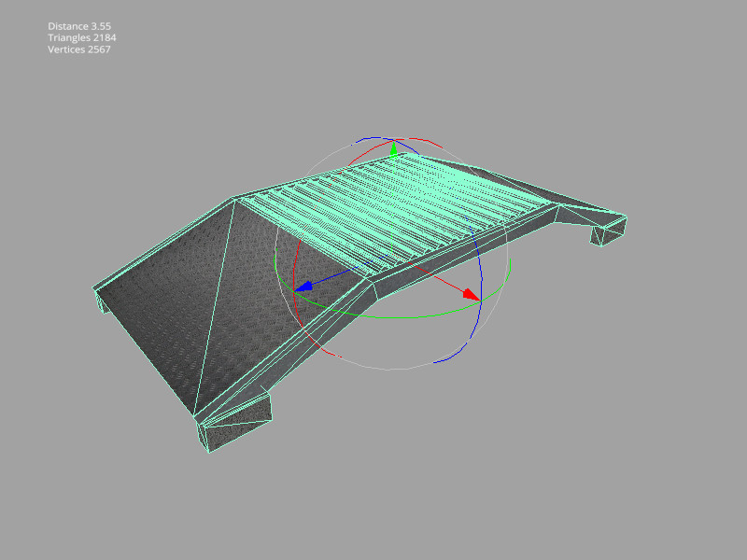Screen dimensions: 747x560
Task: Click the red X-axis translate arrowhead
Action: pos(472,295)
